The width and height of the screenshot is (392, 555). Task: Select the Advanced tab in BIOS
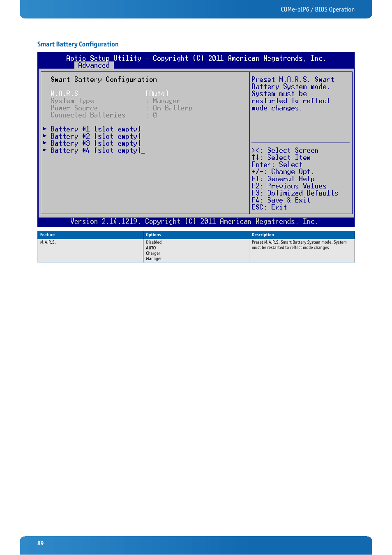94,65
